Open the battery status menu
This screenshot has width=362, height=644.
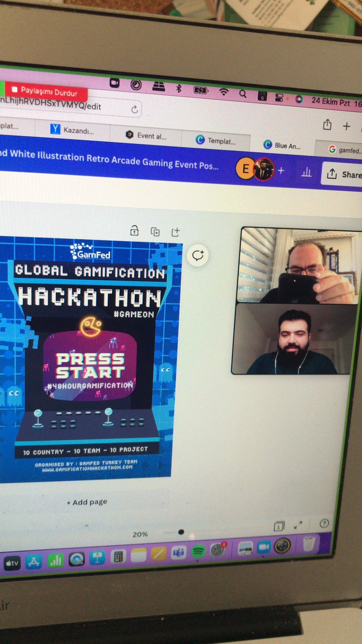pyautogui.click(x=201, y=90)
